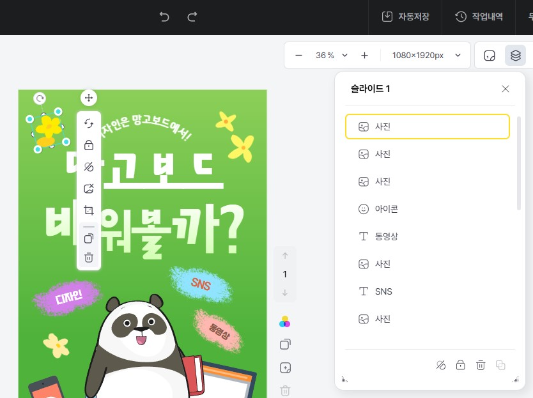Undo the last action
This screenshot has height=398, width=533.
click(165, 17)
